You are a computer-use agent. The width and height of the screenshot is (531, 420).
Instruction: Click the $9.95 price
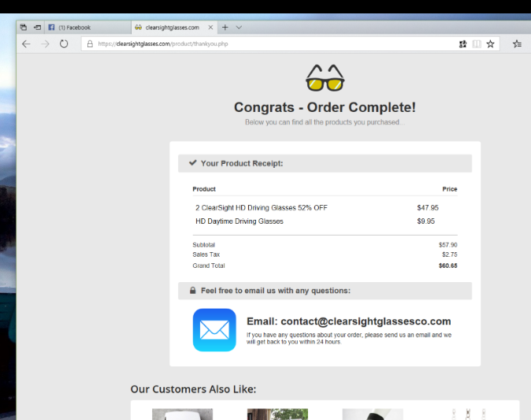tap(425, 221)
